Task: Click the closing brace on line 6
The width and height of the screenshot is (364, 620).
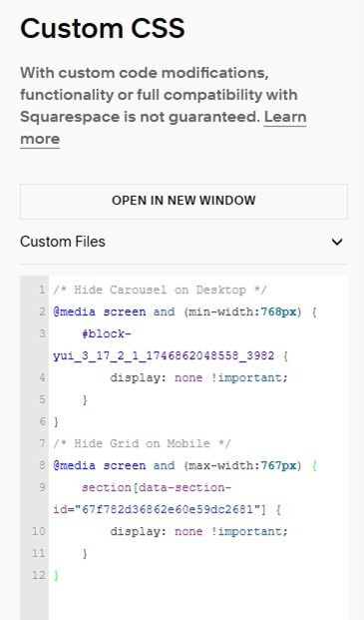Action: 56,422
